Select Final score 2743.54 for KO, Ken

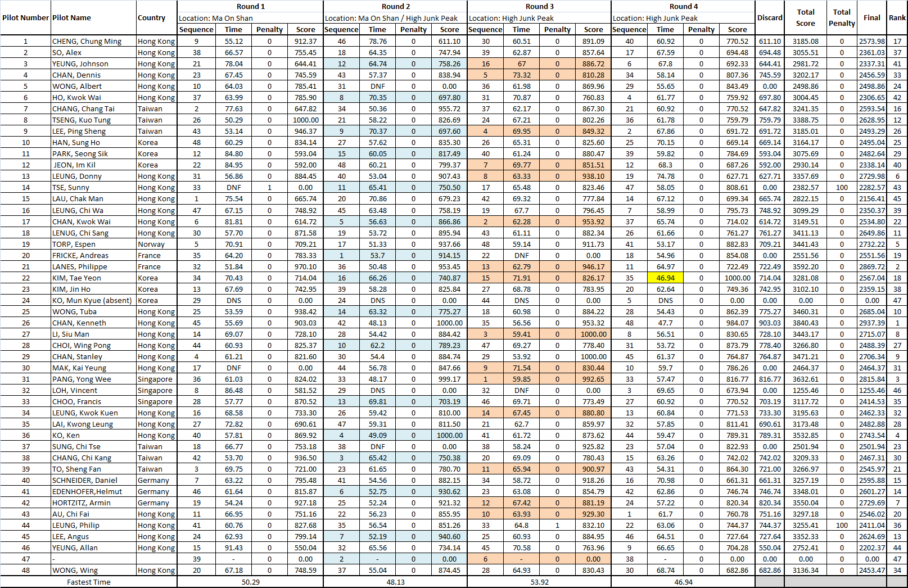tap(872, 436)
